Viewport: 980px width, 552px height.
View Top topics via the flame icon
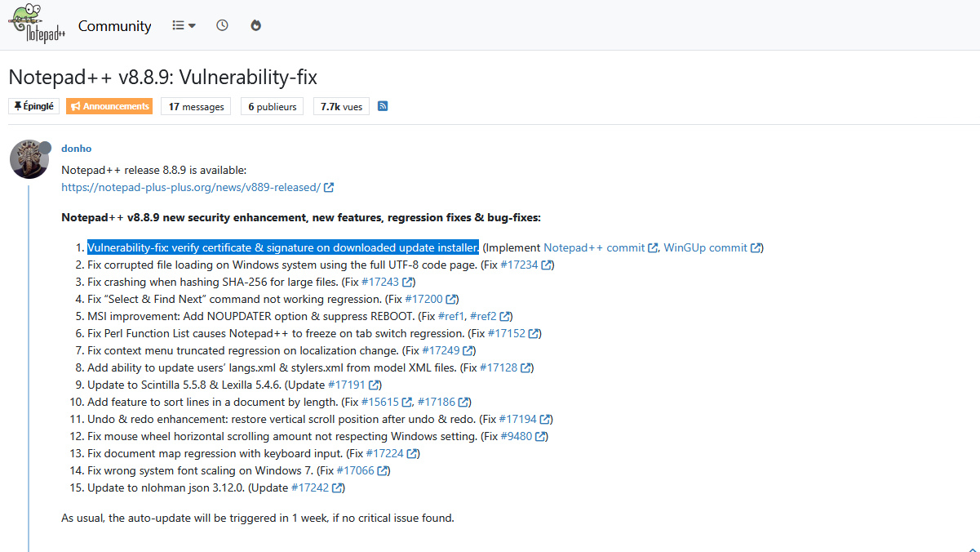[x=255, y=24]
